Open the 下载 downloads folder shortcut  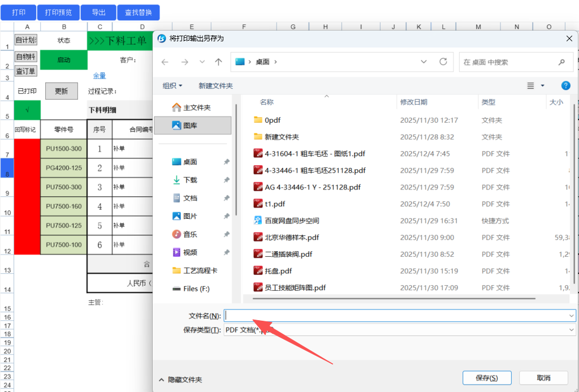click(190, 180)
